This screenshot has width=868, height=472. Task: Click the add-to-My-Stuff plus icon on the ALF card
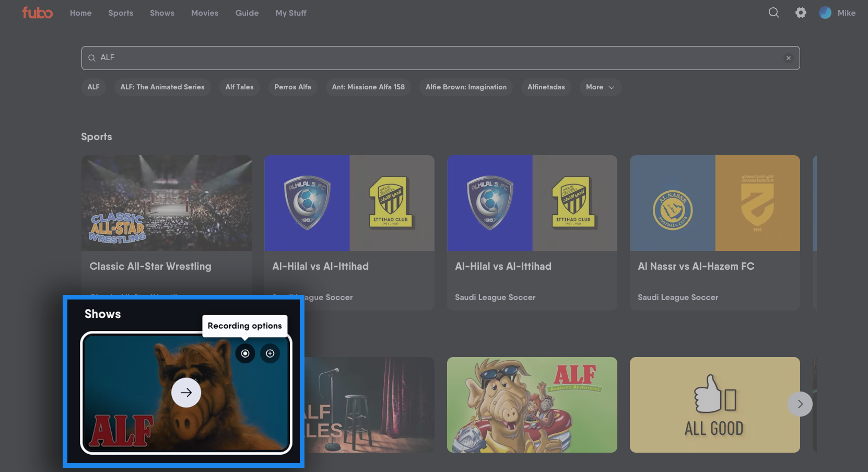270,353
